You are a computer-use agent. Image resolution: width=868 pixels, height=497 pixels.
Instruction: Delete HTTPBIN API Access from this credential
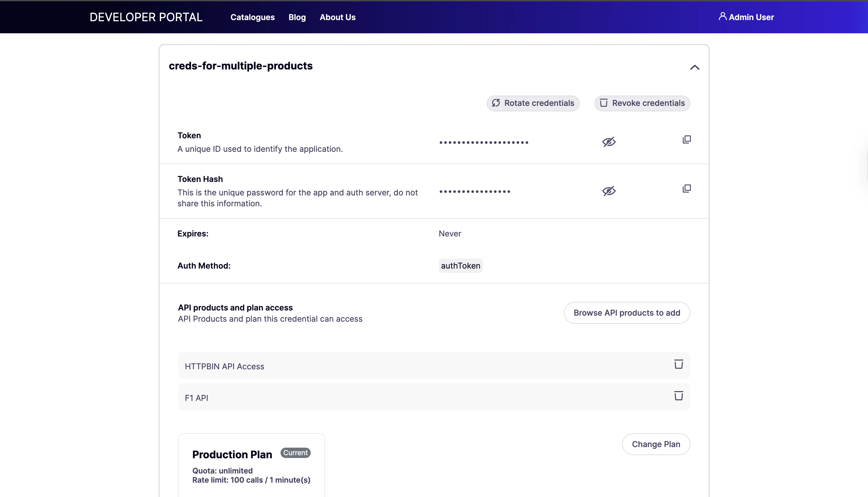pyautogui.click(x=678, y=364)
